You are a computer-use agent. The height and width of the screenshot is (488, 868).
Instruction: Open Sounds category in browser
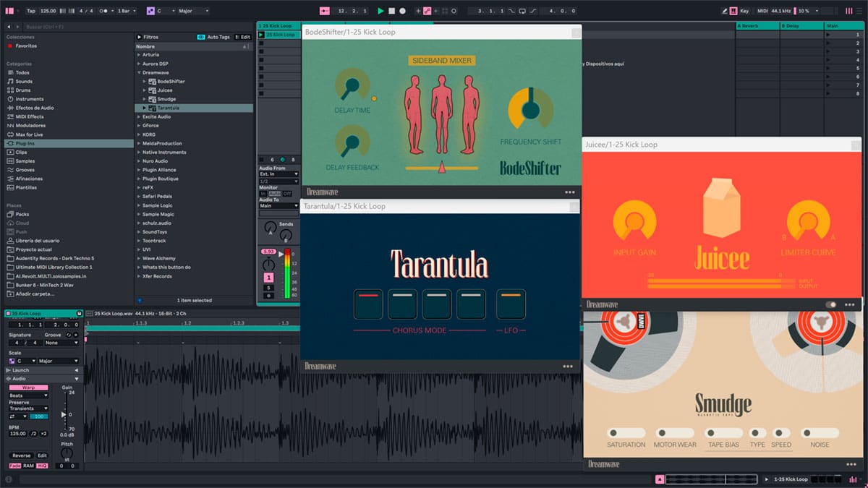click(x=24, y=82)
